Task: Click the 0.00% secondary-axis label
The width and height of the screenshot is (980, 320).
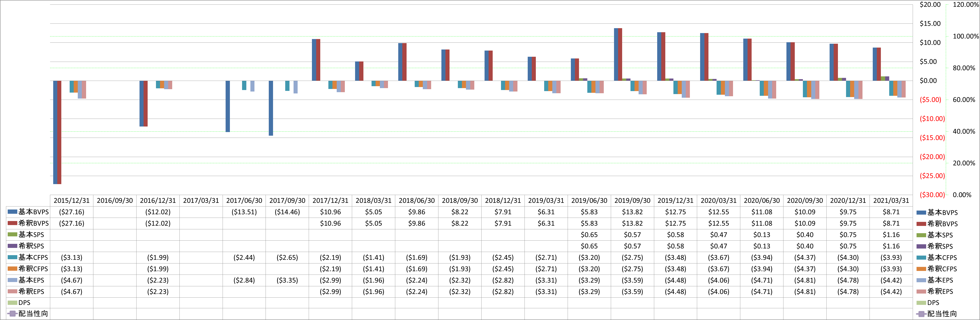Action: (x=962, y=195)
